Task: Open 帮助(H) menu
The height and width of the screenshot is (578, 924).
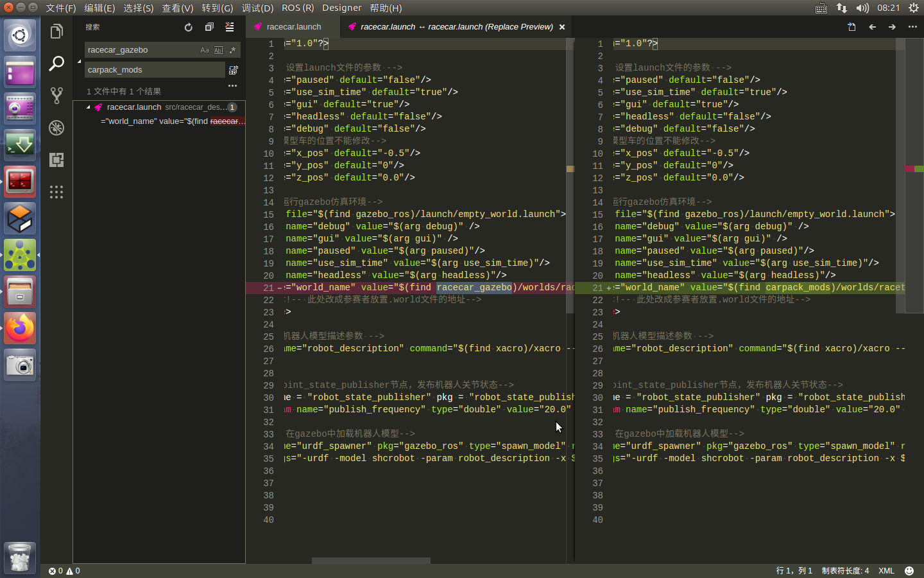Action: 386,8
